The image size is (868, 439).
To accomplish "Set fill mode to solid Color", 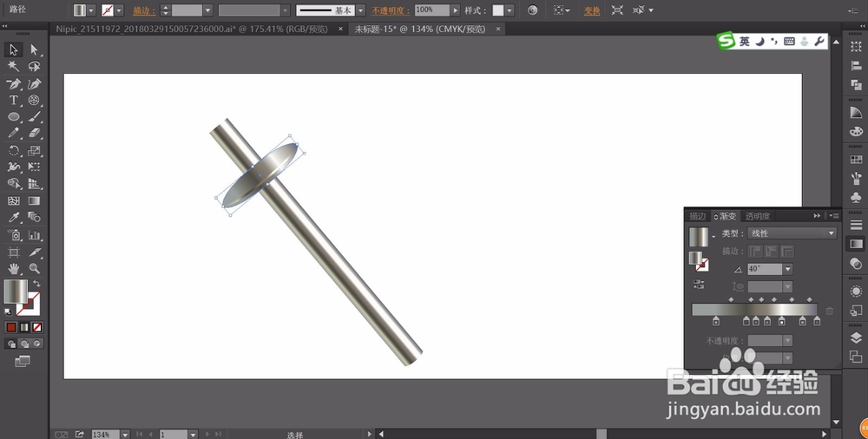I will [11, 327].
